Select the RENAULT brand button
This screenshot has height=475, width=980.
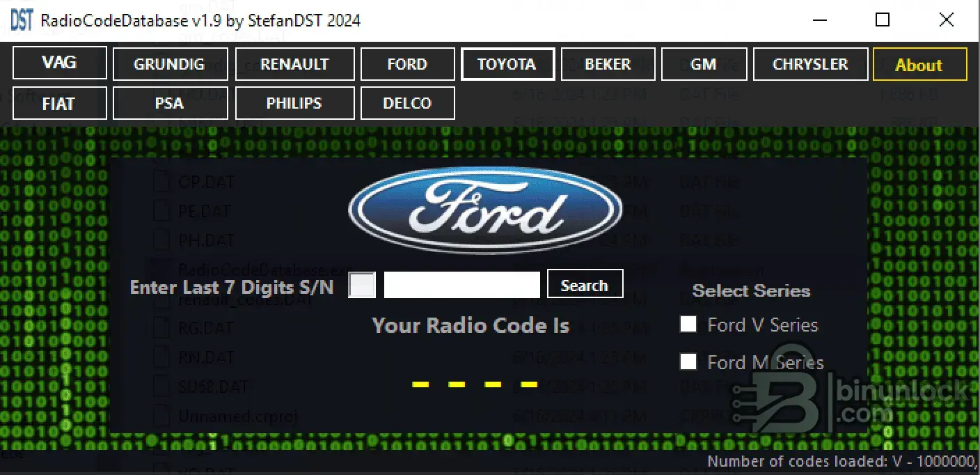294,64
